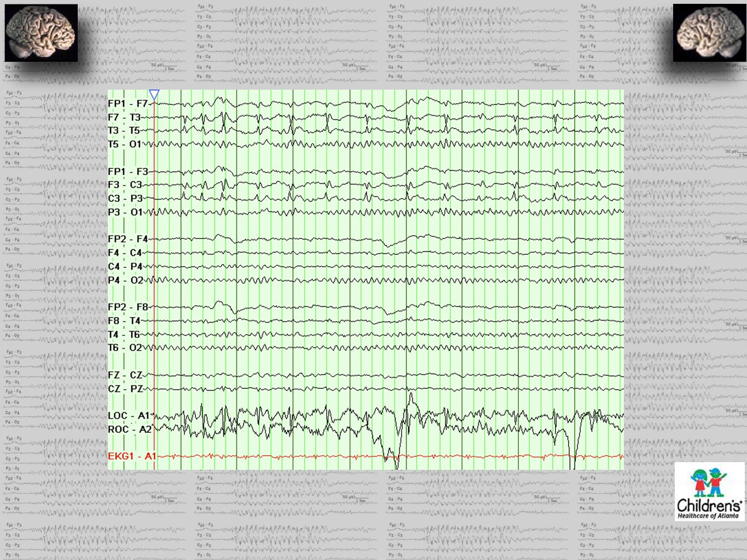Select the FP1 - F3 channel label

128,172
